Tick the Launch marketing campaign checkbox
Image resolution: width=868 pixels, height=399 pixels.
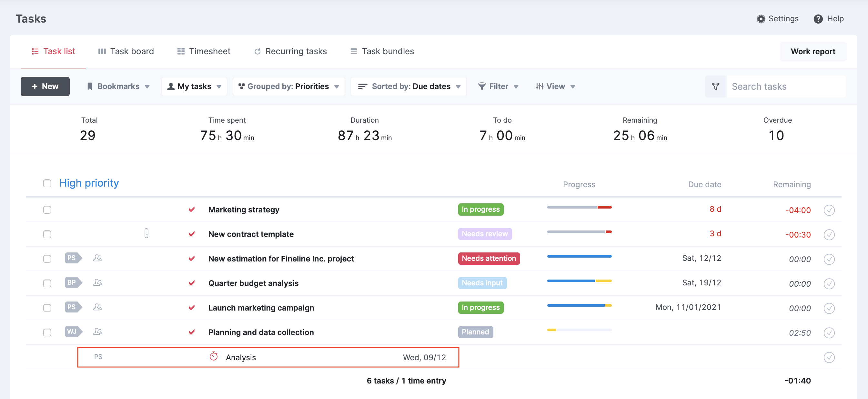pos(47,308)
